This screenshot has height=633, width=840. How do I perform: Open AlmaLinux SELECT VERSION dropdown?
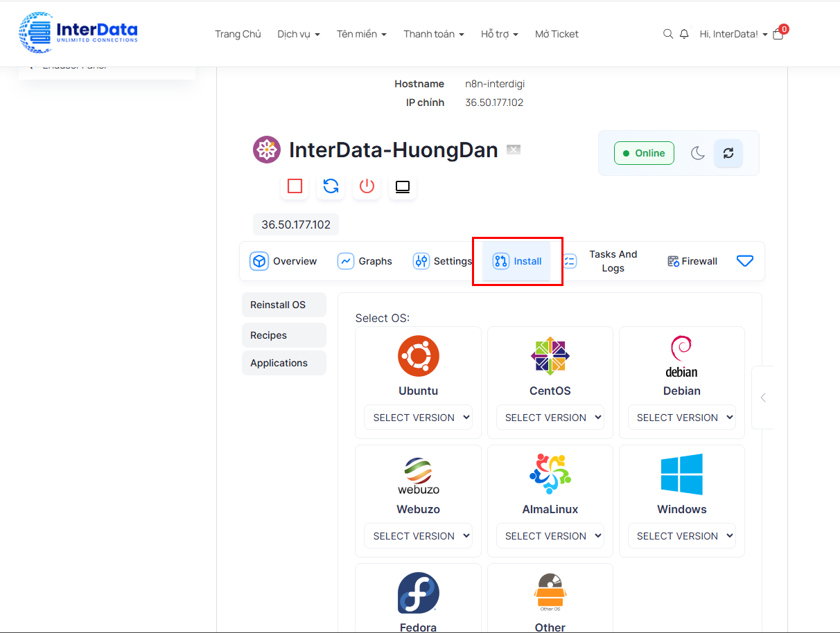pos(550,536)
